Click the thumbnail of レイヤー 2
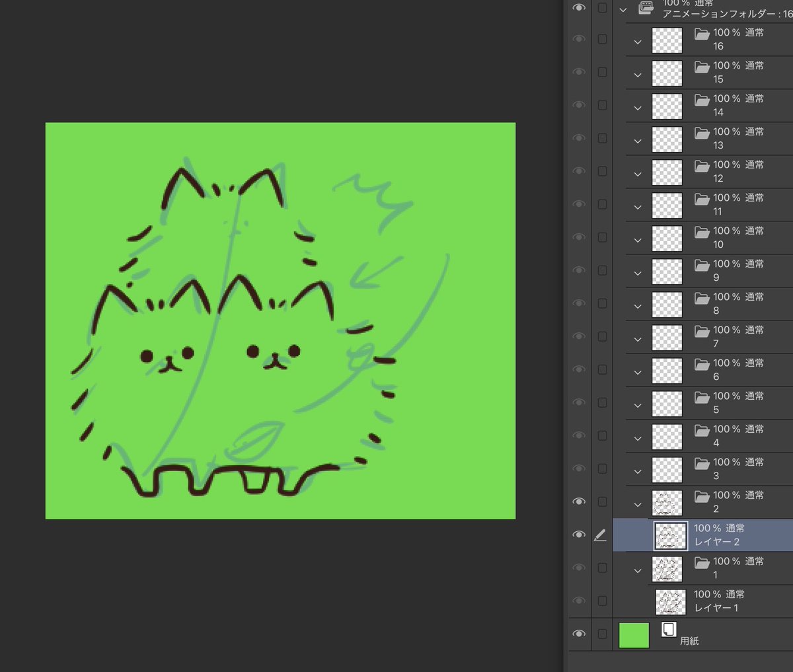Viewport: 793px width, 672px height. [670, 536]
